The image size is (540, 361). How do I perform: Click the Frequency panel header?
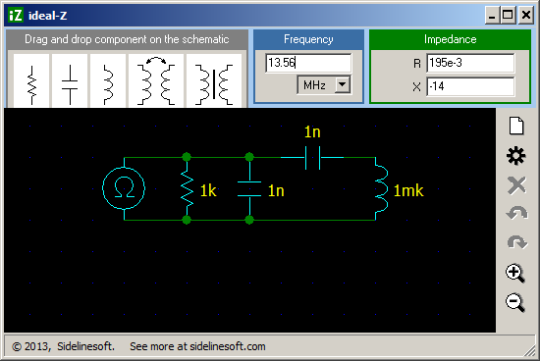(x=309, y=39)
